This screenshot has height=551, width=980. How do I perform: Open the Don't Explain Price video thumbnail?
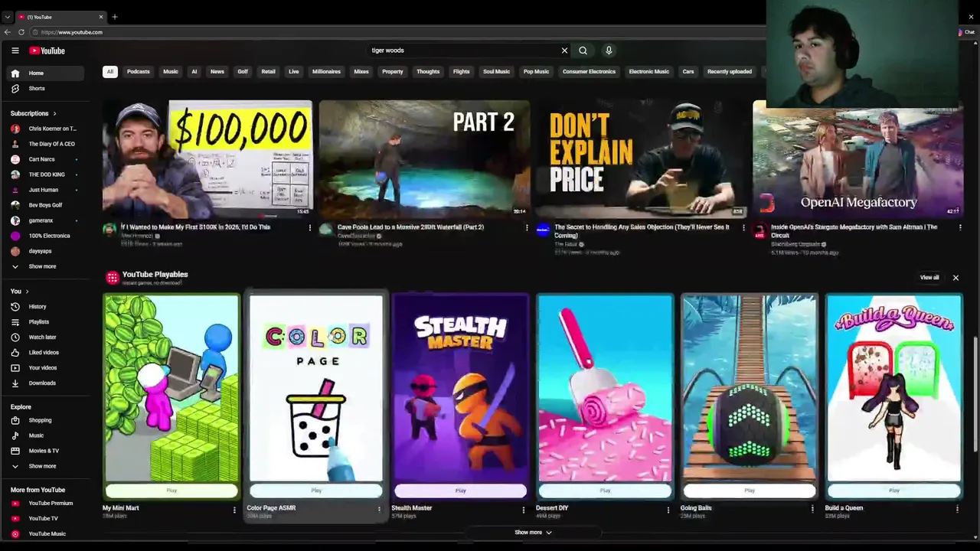pos(641,159)
